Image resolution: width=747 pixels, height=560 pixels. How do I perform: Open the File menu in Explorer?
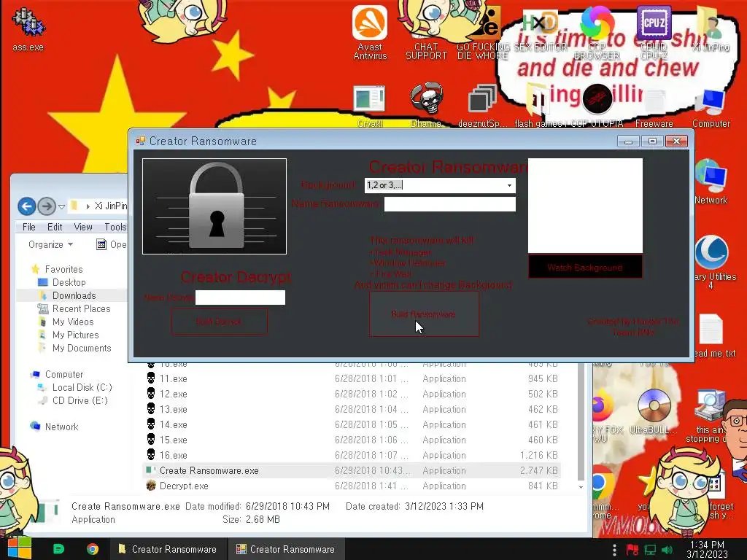pos(28,227)
